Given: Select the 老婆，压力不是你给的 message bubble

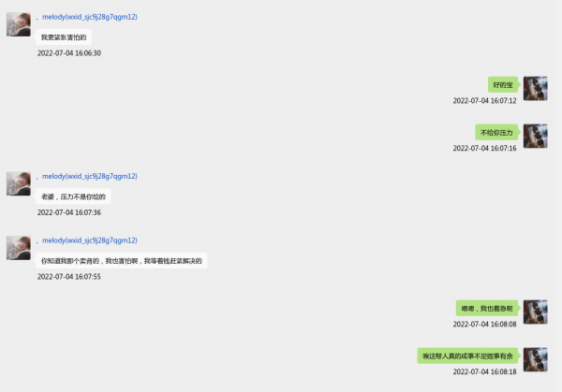Looking at the screenshot, I should coord(73,196).
